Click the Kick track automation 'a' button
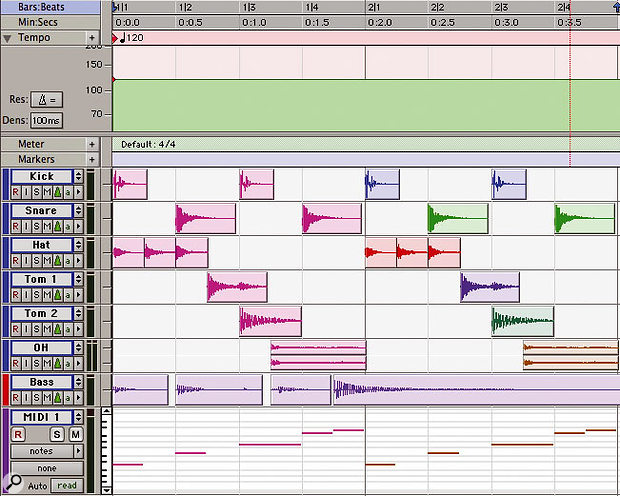 pyautogui.click(x=68, y=192)
